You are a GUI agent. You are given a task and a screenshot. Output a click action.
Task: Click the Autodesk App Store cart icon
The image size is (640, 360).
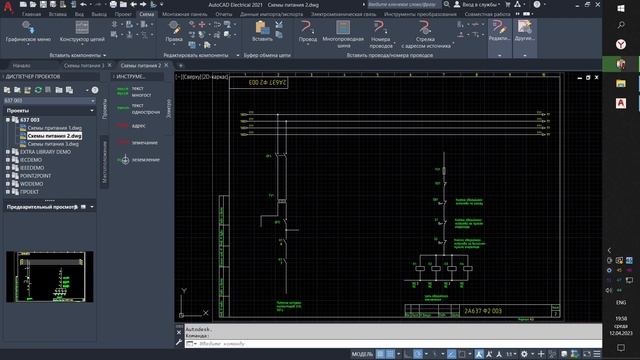coord(507,4)
